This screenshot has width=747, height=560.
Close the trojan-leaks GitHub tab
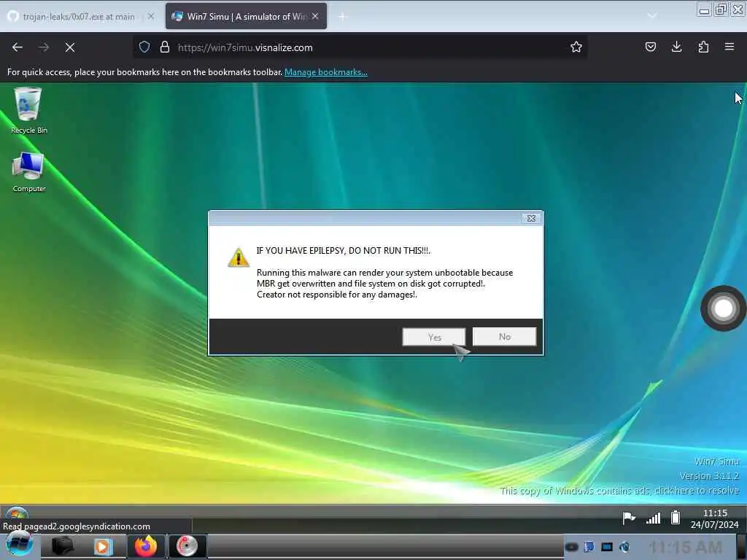150,16
